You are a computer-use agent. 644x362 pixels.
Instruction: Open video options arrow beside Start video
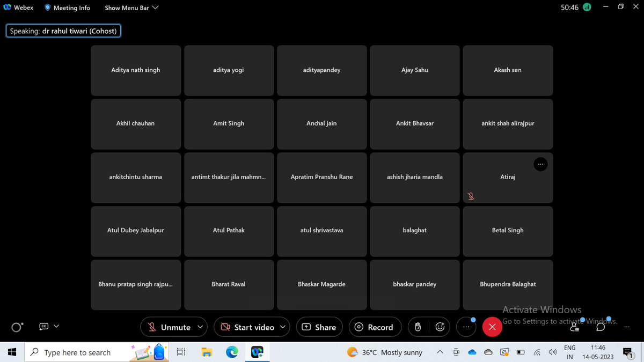283,327
